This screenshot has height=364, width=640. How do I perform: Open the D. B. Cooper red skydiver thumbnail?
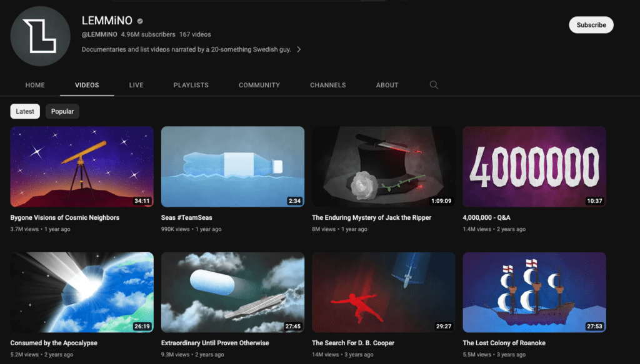point(384,292)
